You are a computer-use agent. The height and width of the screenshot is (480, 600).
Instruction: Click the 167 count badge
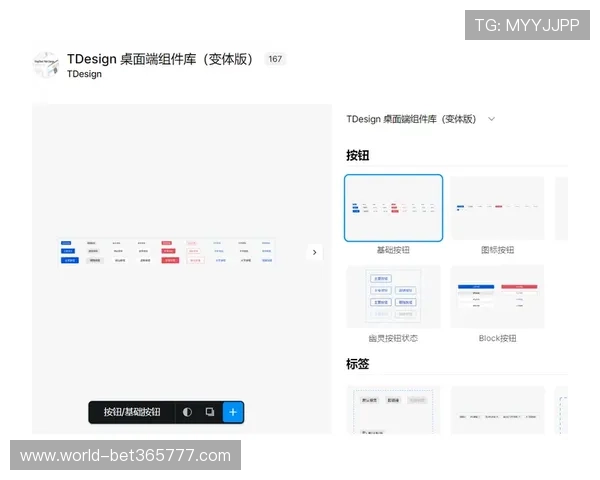275,59
